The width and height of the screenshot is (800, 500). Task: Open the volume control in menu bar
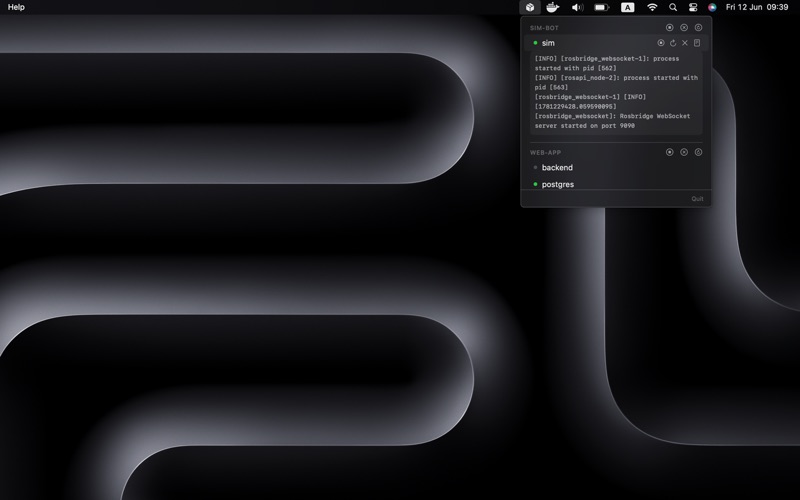coord(577,7)
